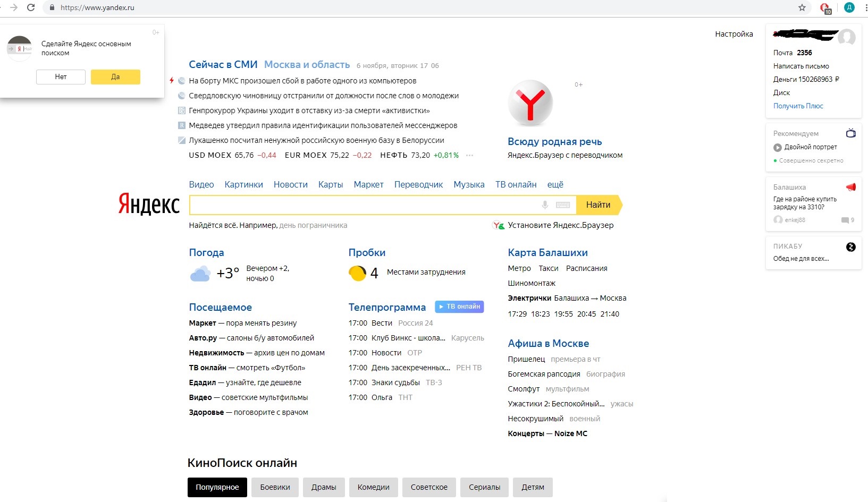Click the forward navigation arrow
This screenshot has width=868, height=502.
click(x=14, y=7)
